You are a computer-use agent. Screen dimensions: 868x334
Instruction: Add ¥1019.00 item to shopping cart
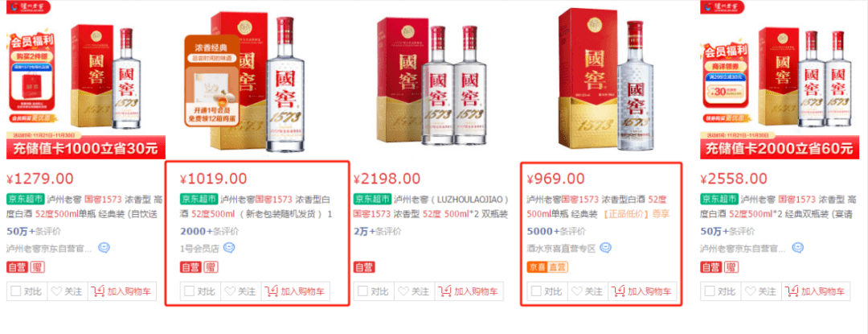296,291
